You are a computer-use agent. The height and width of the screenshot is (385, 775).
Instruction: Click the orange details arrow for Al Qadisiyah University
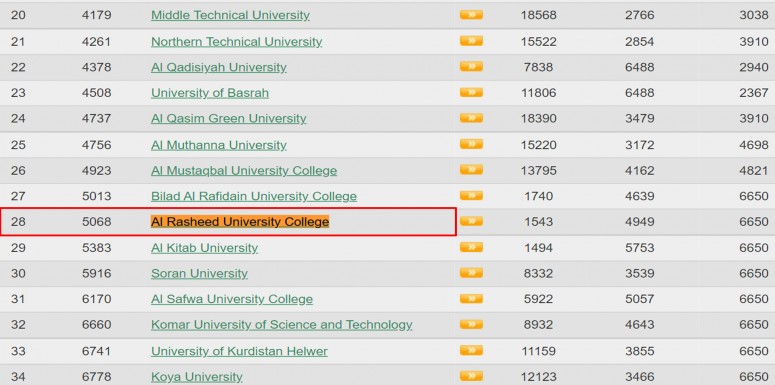pyautogui.click(x=471, y=66)
